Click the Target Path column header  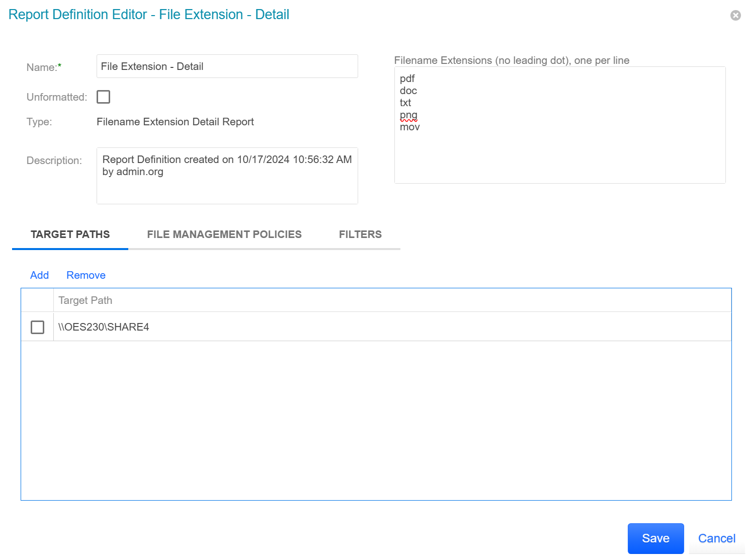click(85, 300)
